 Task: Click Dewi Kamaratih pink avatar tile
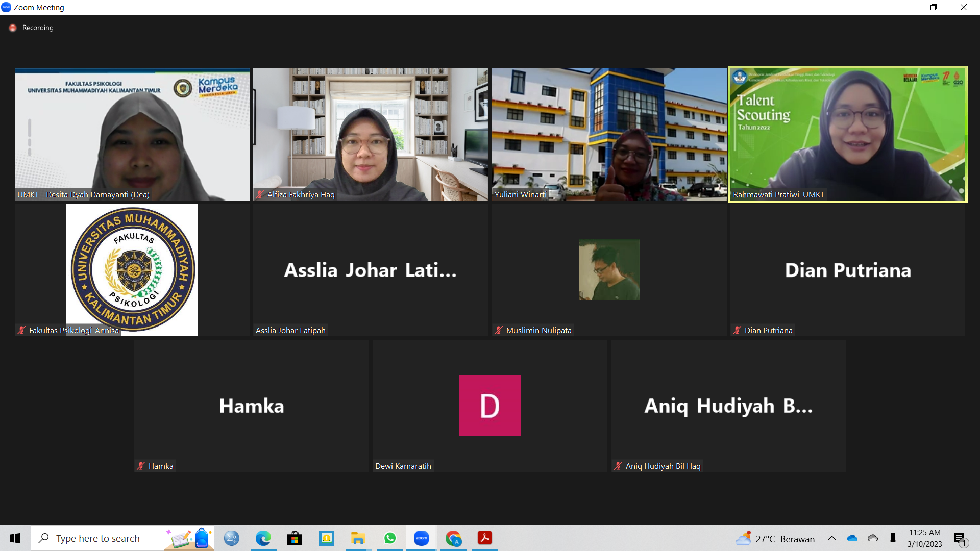(489, 406)
